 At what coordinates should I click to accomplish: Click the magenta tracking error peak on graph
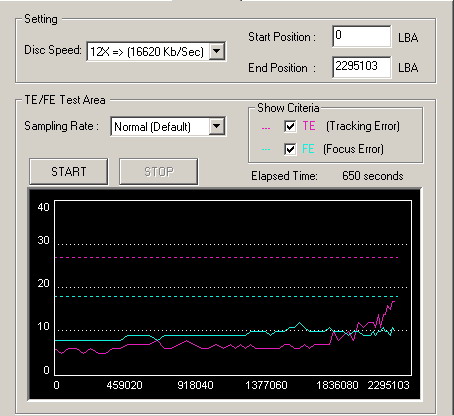pyautogui.click(x=393, y=302)
